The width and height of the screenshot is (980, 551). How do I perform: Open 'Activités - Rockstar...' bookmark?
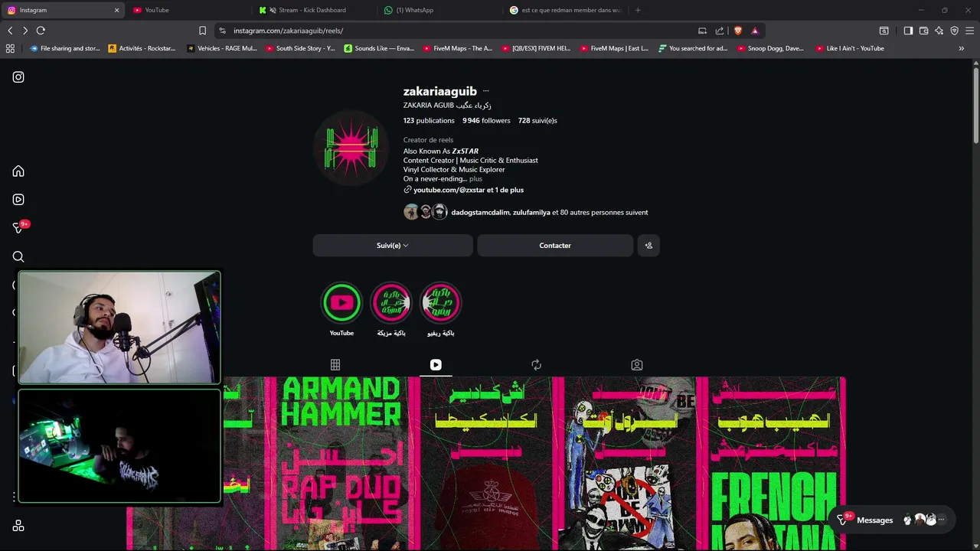(x=142, y=48)
